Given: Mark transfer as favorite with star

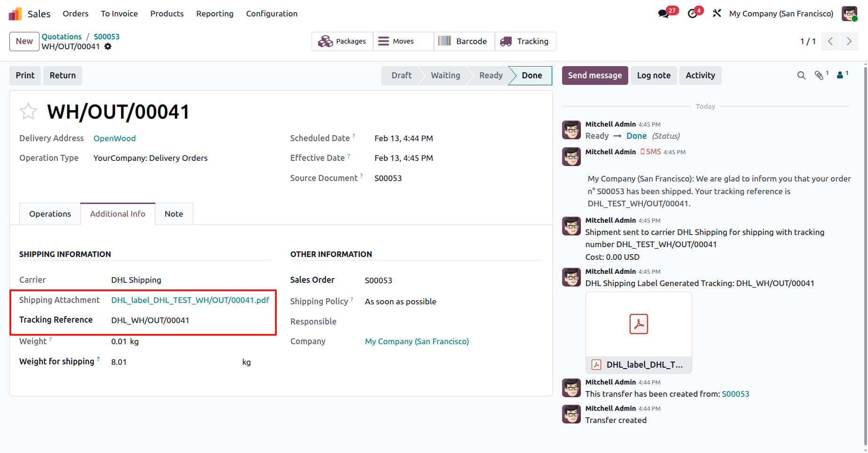Looking at the screenshot, I should 28,112.
